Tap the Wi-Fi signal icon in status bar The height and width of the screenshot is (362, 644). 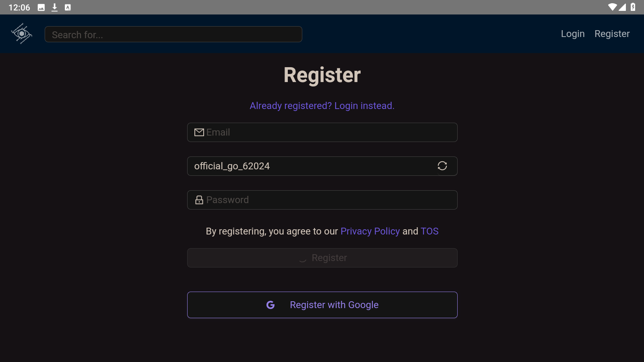coord(612,7)
